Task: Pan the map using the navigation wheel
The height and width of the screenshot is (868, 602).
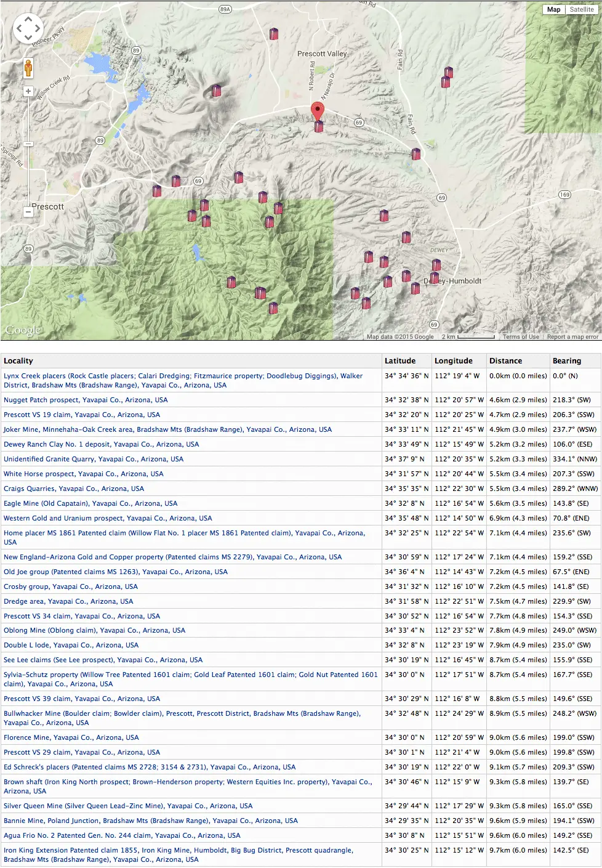Action: click(x=28, y=28)
